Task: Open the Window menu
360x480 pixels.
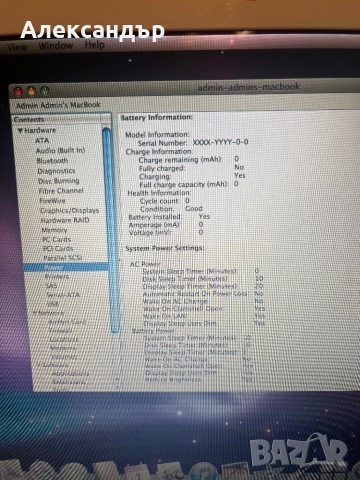Action: coord(56,46)
